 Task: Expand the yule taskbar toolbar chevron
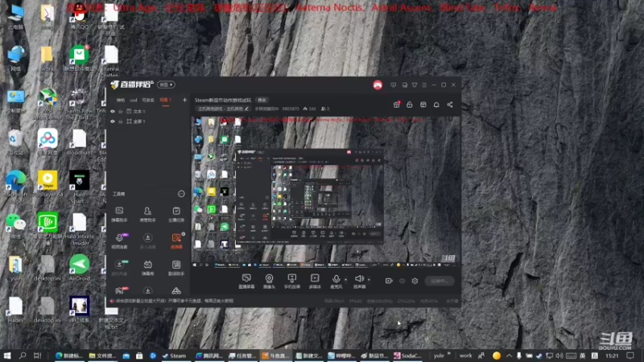pos(449,354)
